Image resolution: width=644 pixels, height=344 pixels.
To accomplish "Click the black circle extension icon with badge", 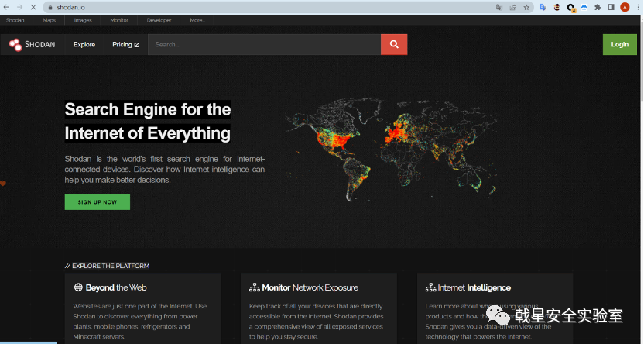I will (x=570, y=8).
